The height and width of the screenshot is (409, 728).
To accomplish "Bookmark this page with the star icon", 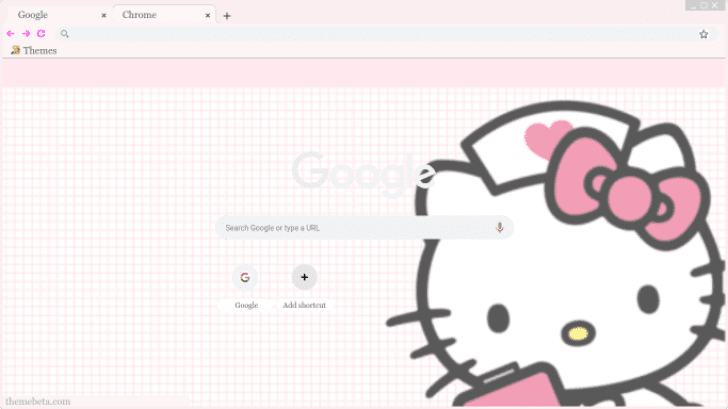I will click(703, 34).
